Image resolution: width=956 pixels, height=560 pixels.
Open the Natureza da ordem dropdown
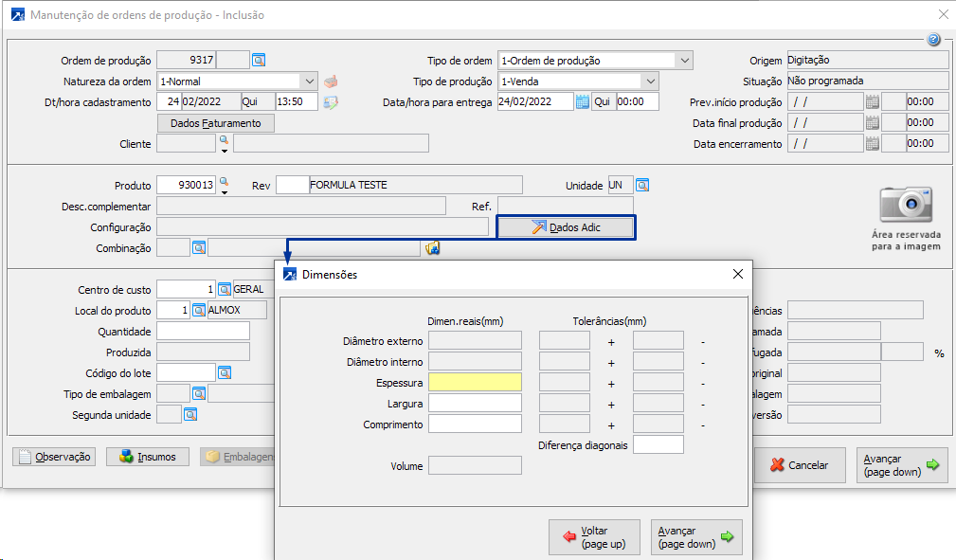(309, 81)
